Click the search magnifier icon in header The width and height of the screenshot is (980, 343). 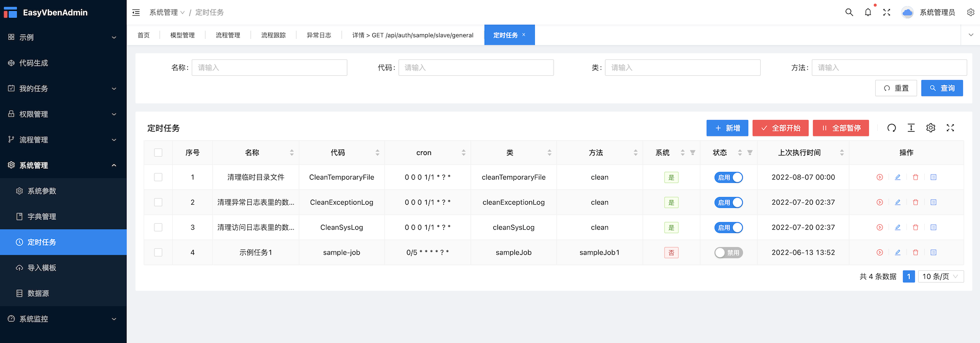tap(849, 12)
